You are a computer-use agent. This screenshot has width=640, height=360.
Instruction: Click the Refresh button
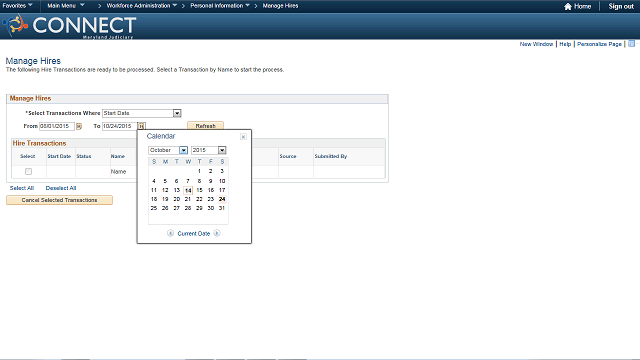(205, 126)
